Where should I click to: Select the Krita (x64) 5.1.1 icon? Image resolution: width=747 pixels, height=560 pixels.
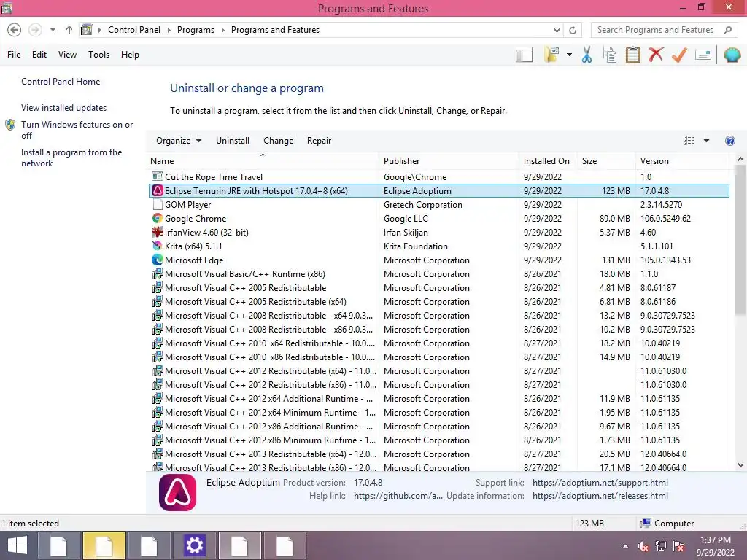[158, 246]
